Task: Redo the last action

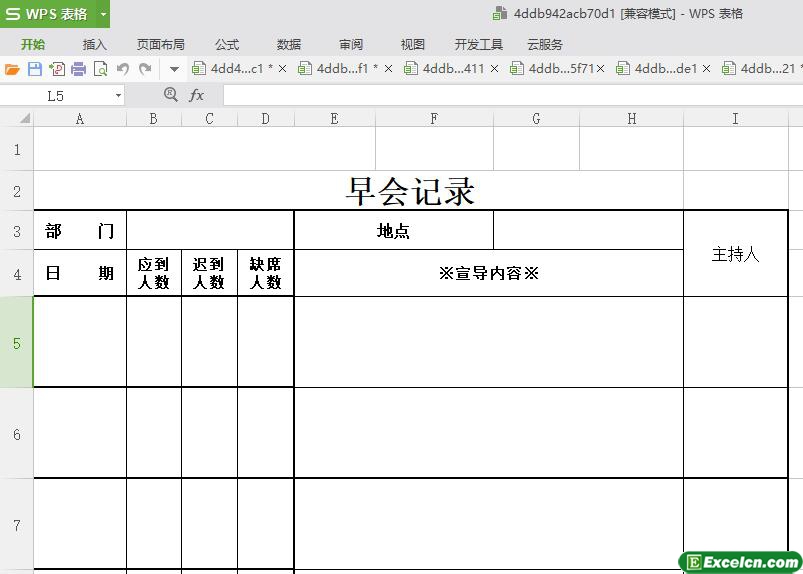Action: coord(145,69)
